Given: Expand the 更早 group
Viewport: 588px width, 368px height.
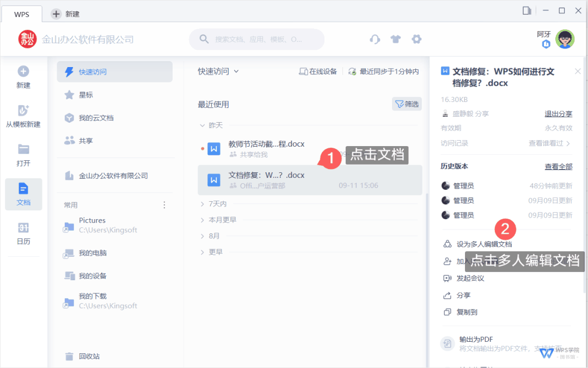Looking at the screenshot, I should pyautogui.click(x=202, y=252).
